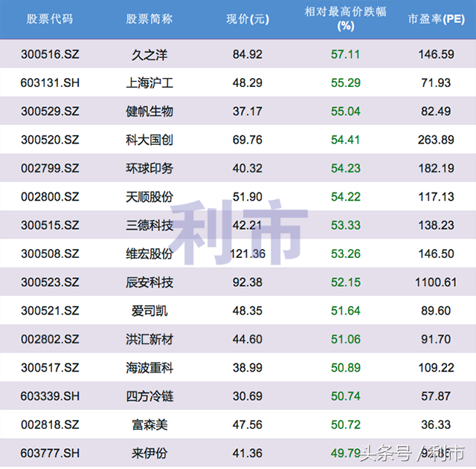Select the price 92.38
Viewport: 476px width, 469px height.
(248, 282)
